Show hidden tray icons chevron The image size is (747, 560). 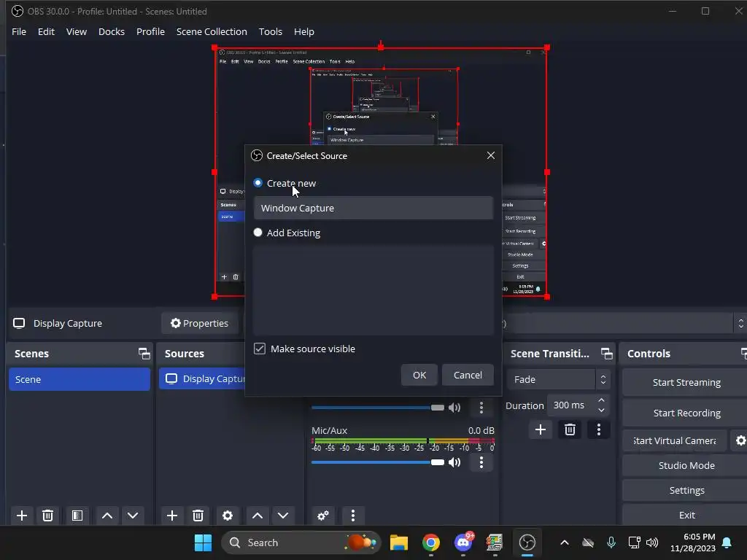coord(565,542)
